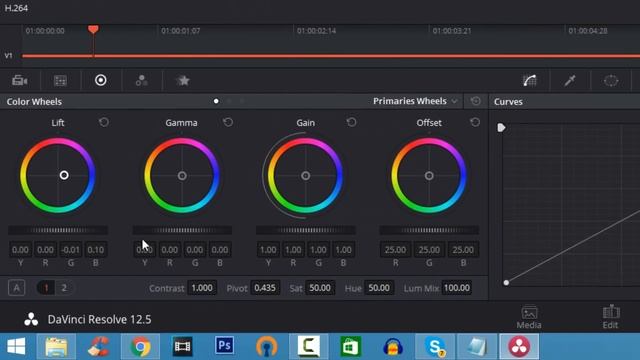Click the Sat value field
The height and width of the screenshot is (360, 640).
(x=320, y=288)
